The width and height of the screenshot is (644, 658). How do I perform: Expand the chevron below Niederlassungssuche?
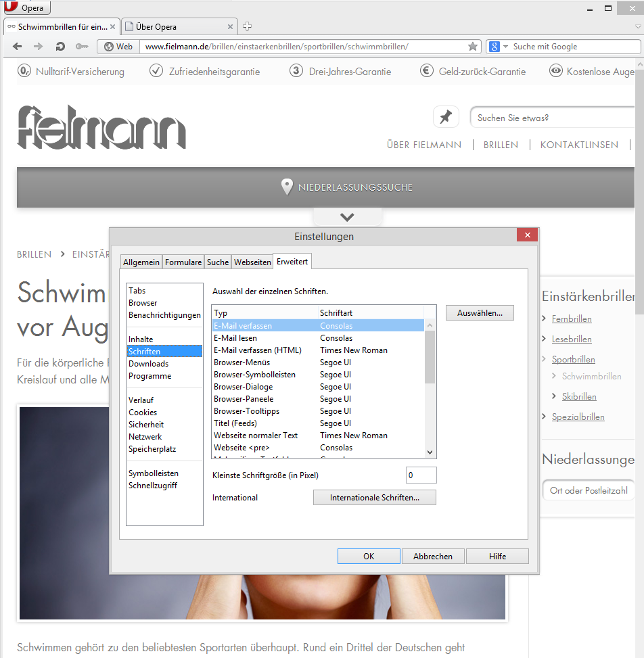tap(347, 217)
